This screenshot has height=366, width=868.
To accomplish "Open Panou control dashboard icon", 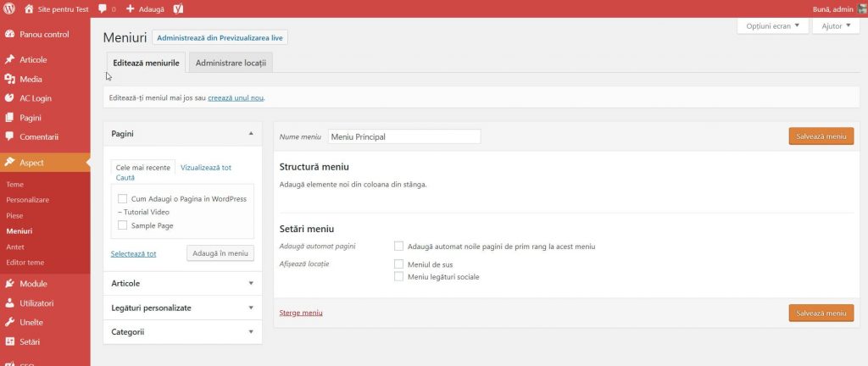I will pyautogui.click(x=10, y=35).
